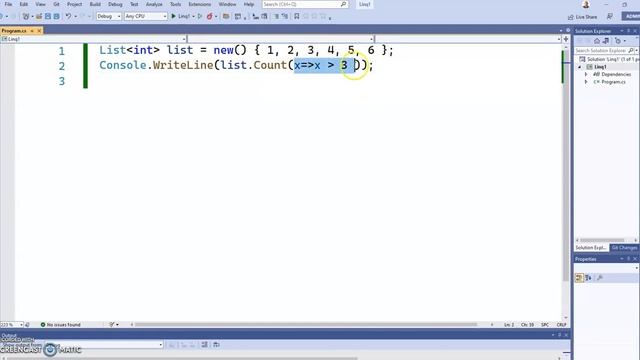The height and width of the screenshot is (360, 640).
Task: Click the Live Share button
Action: pos(582,17)
